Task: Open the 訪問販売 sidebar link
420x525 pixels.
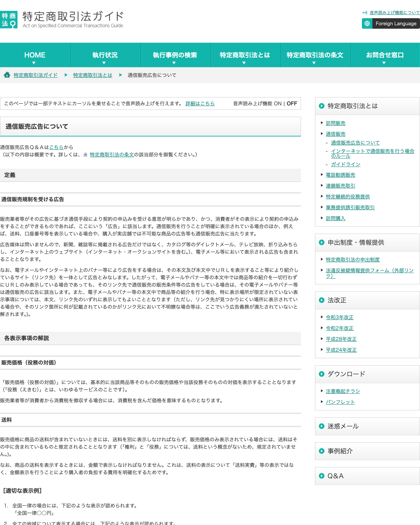Action: 335,123
